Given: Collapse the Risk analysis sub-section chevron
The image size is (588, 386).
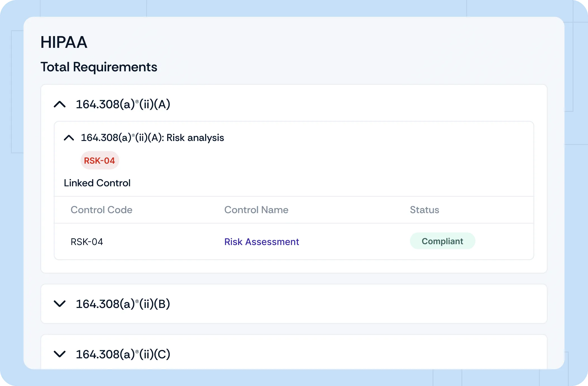Looking at the screenshot, I should (69, 138).
